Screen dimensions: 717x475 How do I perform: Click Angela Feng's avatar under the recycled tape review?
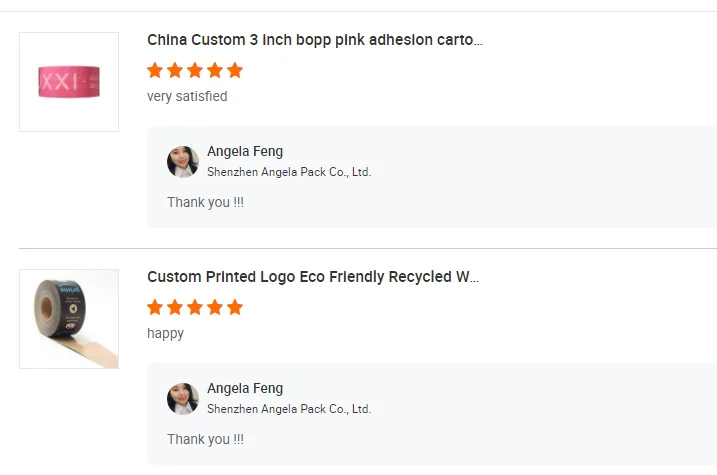coord(183,399)
